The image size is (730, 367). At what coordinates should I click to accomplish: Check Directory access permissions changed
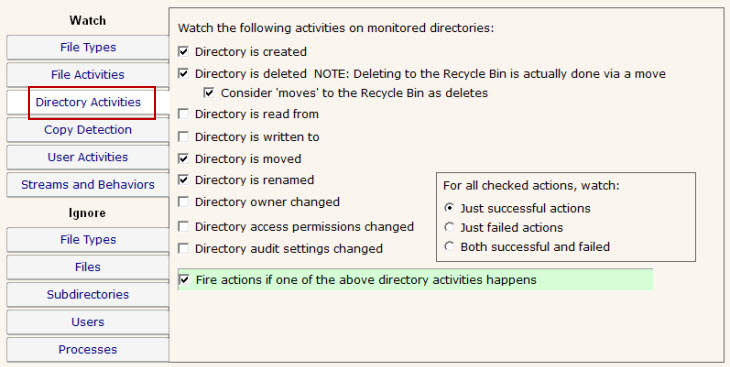(184, 227)
